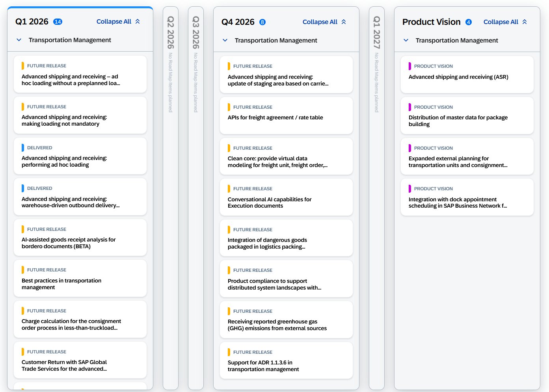This screenshot has height=392, width=549.
Task: Click the double-chevron icon beside Q1 2026 Collapse All
Action: tap(138, 22)
